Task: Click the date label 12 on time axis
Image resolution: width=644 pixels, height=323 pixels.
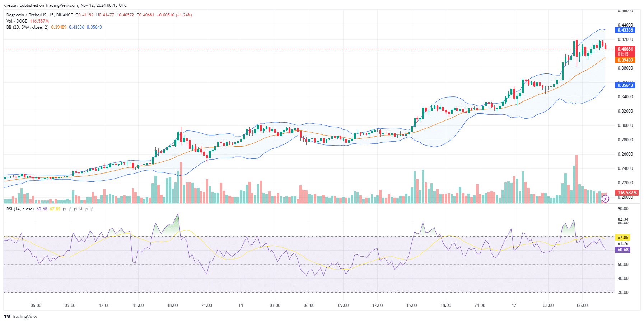Action: (x=514, y=305)
